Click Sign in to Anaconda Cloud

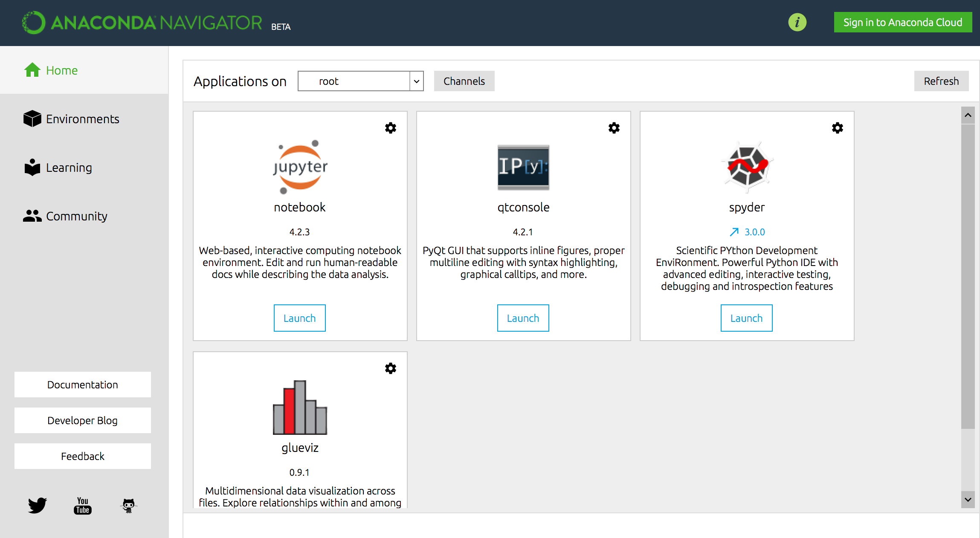click(902, 22)
